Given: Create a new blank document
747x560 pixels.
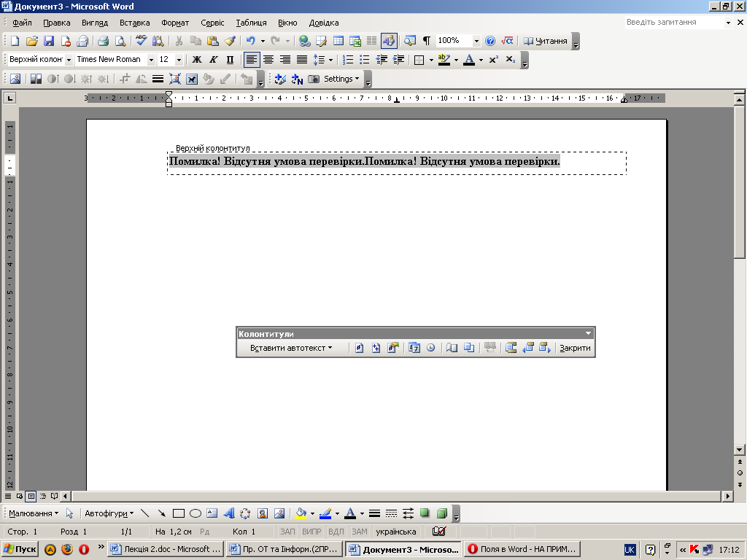Looking at the screenshot, I should (15, 41).
